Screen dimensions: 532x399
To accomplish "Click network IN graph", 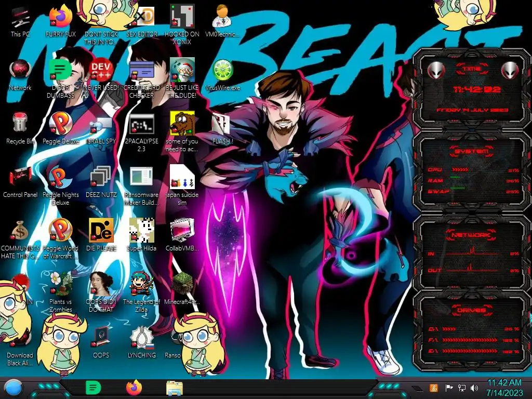I will [x=472, y=251].
